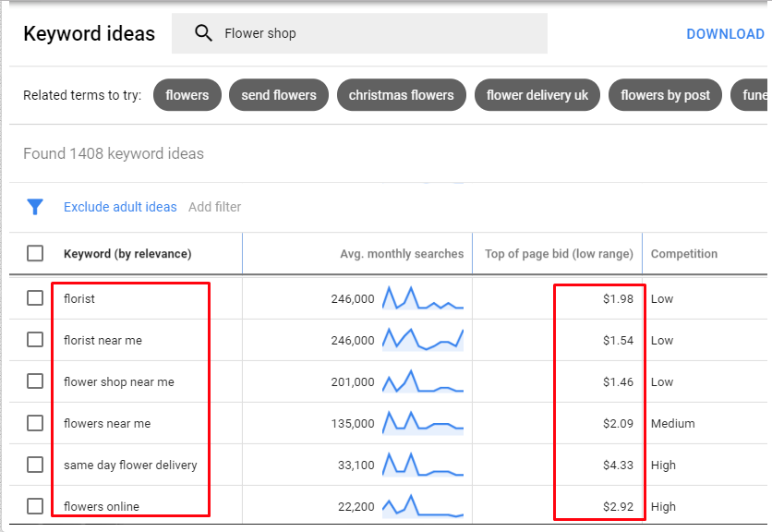Sort by Keyword (by relevance) header
Screen dimensions: 772x532
tap(127, 254)
